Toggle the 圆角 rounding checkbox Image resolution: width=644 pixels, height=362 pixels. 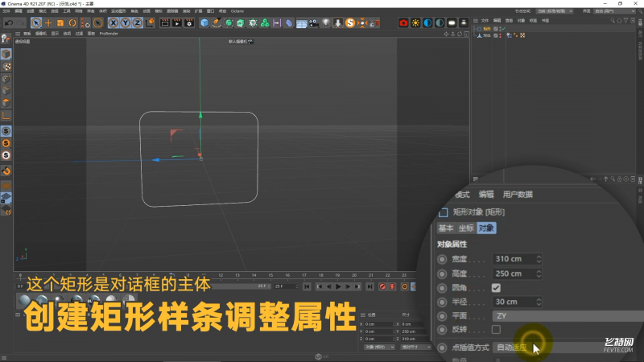tap(496, 288)
